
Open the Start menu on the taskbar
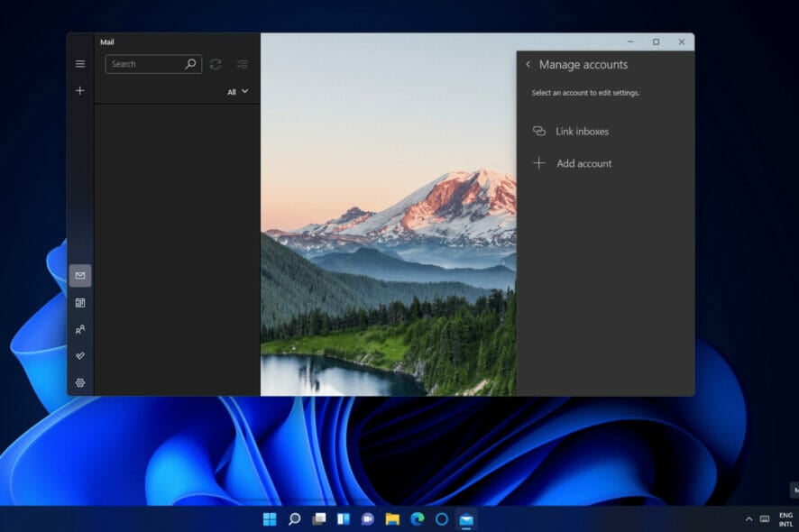269,519
